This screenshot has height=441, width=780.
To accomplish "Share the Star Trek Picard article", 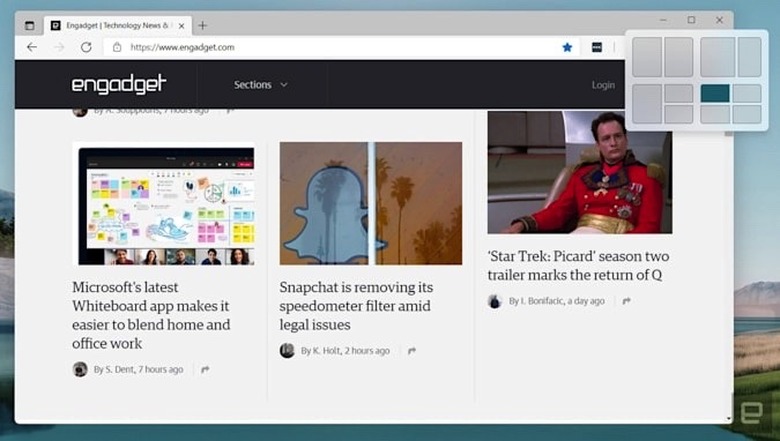I will pos(626,301).
